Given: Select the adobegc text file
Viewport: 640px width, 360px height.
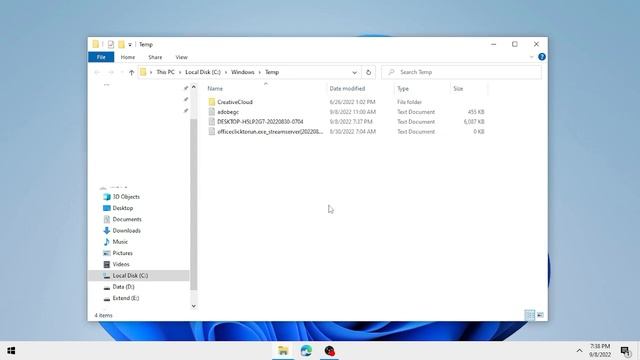Looking at the screenshot, I should 228,112.
